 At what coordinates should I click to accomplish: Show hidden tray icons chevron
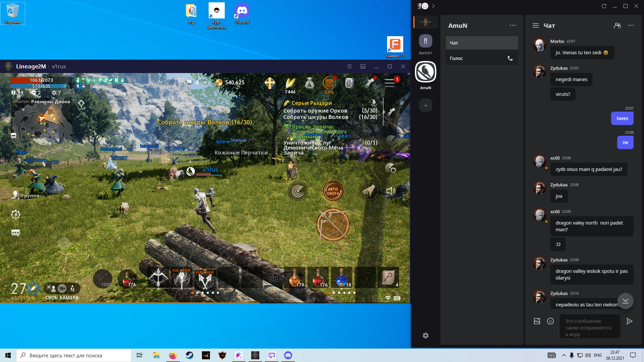pos(563,355)
